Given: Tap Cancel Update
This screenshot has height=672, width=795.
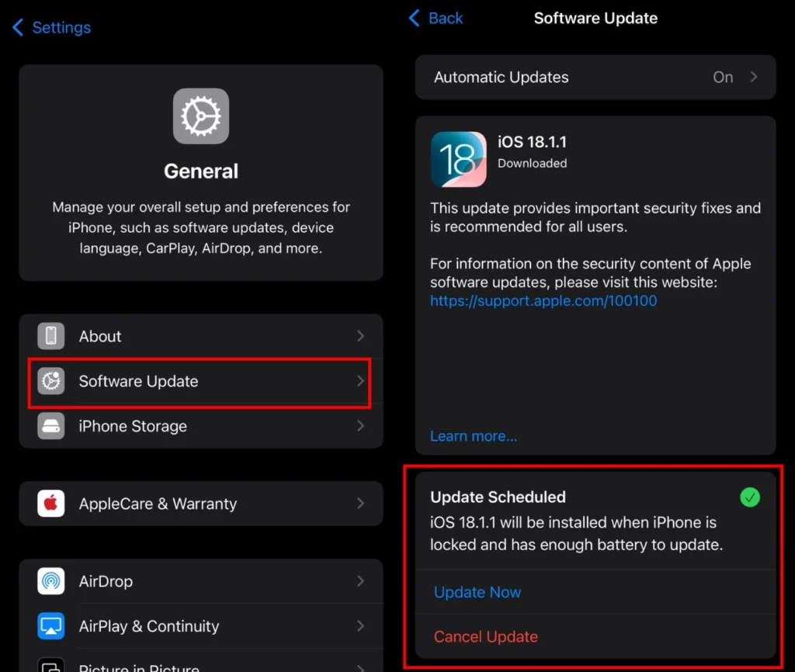Looking at the screenshot, I should click(x=486, y=637).
